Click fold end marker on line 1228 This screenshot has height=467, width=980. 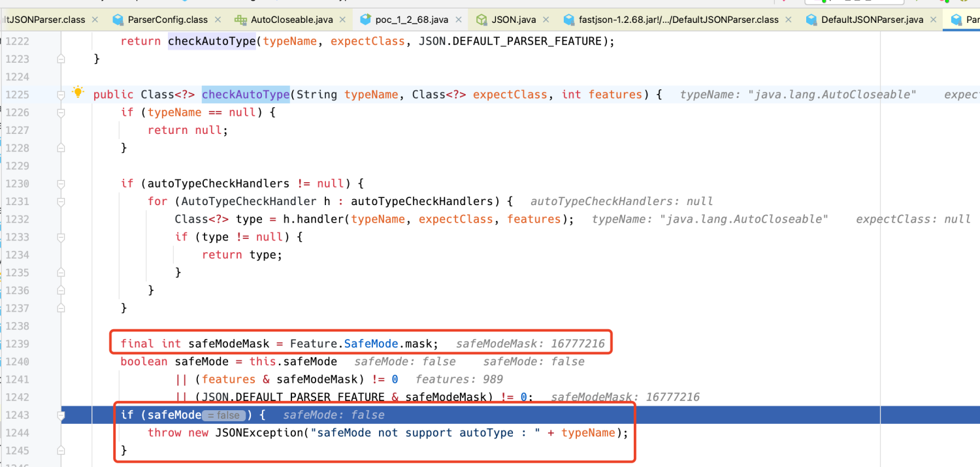[x=61, y=148]
